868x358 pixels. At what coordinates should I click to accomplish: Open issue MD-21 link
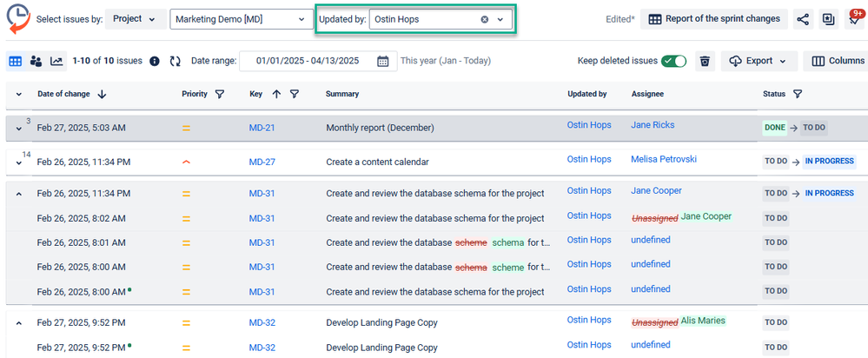(262, 128)
